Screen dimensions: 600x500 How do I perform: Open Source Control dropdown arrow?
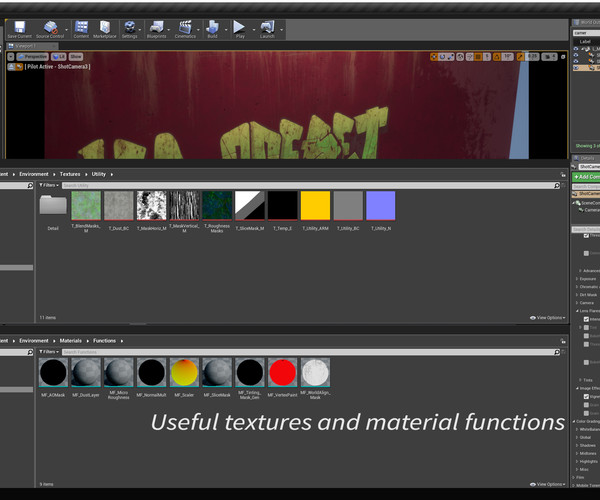tap(67, 30)
